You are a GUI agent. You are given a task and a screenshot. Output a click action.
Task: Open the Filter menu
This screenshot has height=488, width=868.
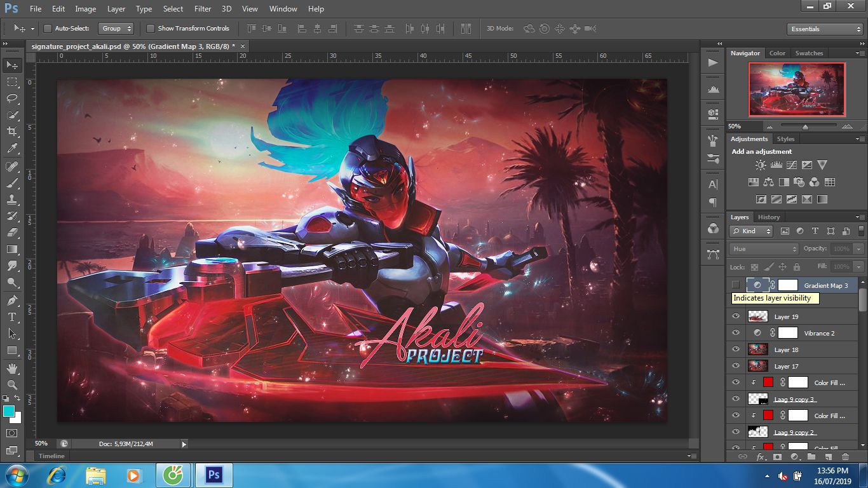coord(203,9)
